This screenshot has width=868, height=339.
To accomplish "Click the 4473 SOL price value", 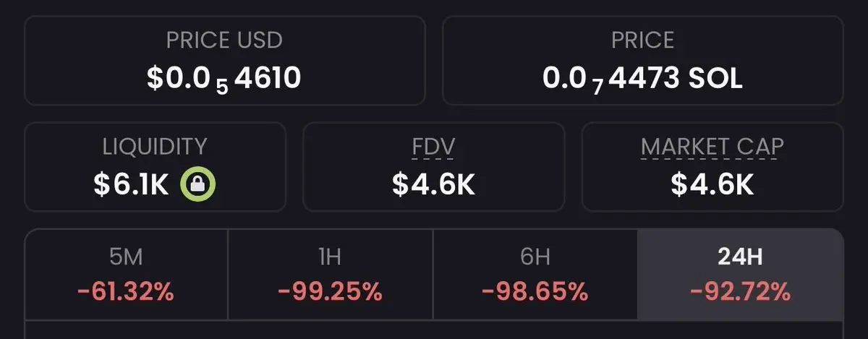I will (642, 77).
